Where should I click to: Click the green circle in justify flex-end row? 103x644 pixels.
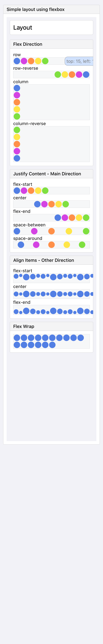(x=86, y=218)
